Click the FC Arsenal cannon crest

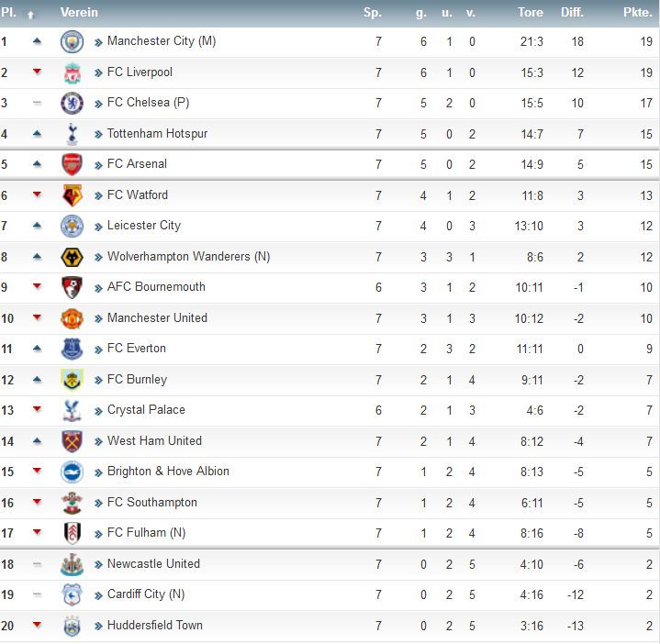click(72, 164)
